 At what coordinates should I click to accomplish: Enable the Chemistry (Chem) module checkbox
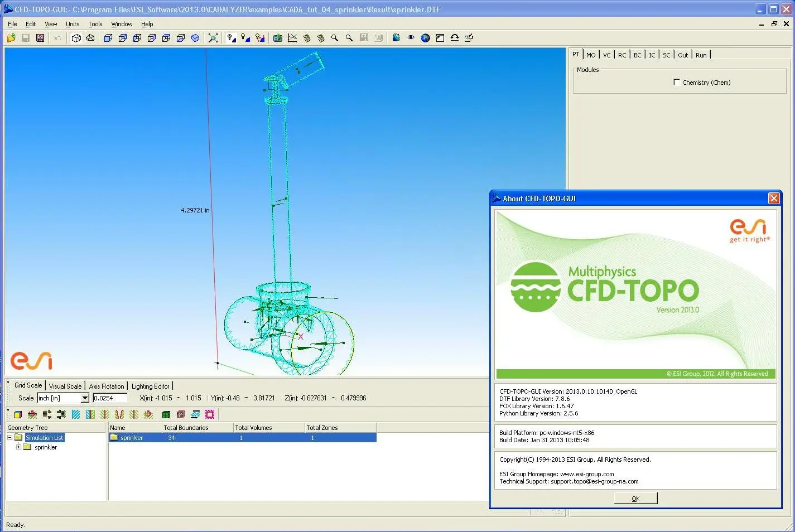676,81
